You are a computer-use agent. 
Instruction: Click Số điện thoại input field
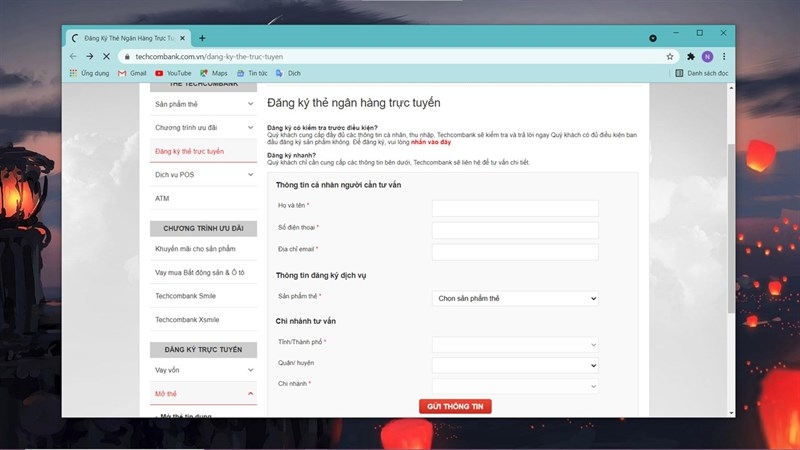pyautogui.click(x=515, y=230)
